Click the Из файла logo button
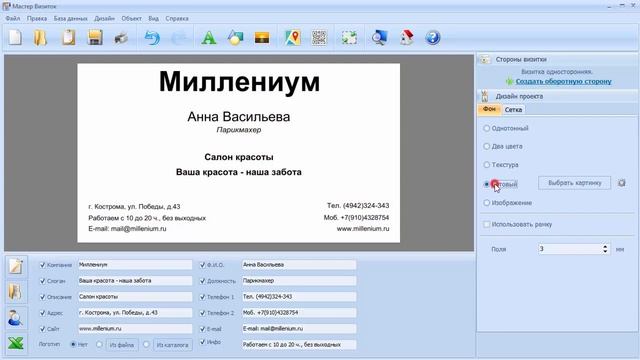Screen dimensions: 640x360 122,345
